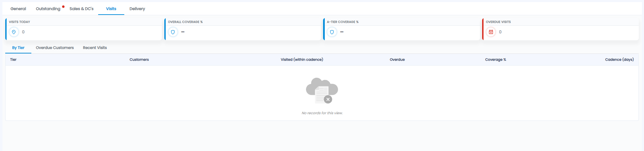Click the A-Tier Coverage dash value

coord(342,32)
